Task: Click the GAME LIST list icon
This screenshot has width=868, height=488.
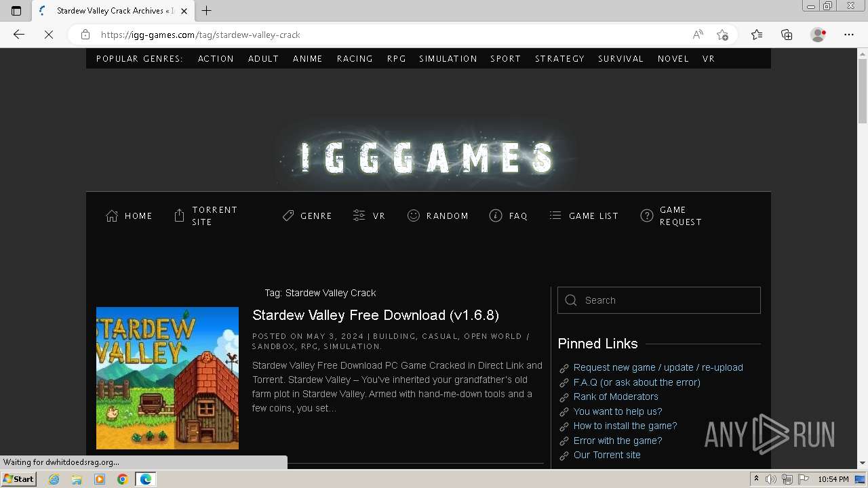Action: pyautogui.click(x=555, y=216)
